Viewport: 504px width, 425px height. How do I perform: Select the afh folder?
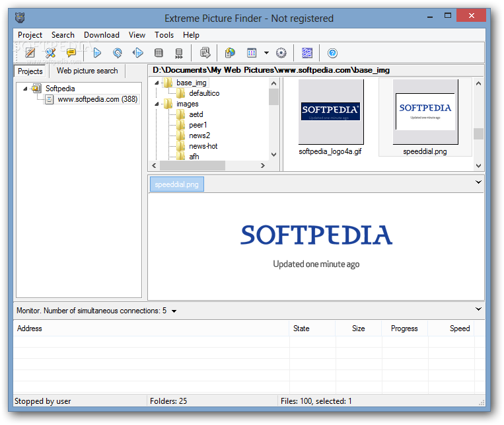click(x=194, y=157)
